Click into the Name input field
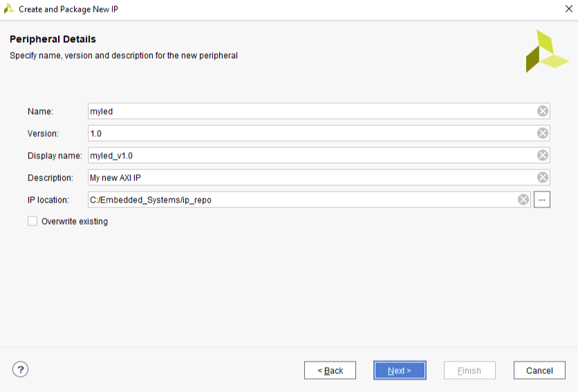 coord(311,111)
